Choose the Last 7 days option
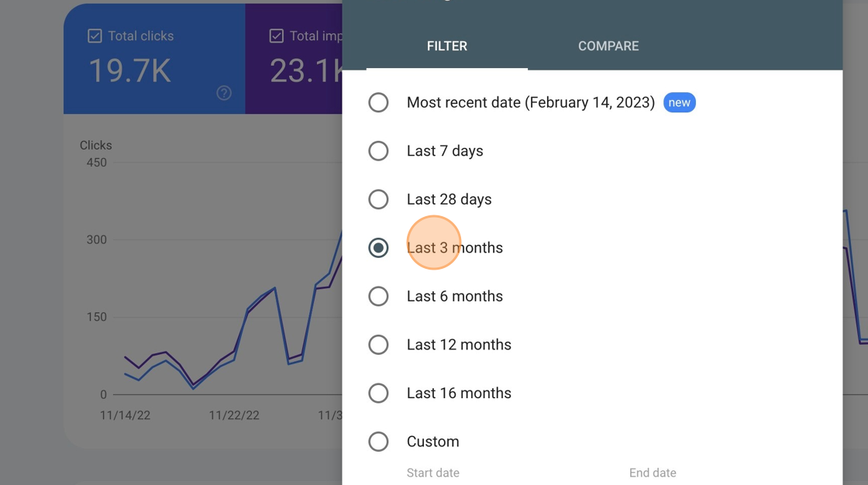 pyautogui.click(x=378, y=150)
